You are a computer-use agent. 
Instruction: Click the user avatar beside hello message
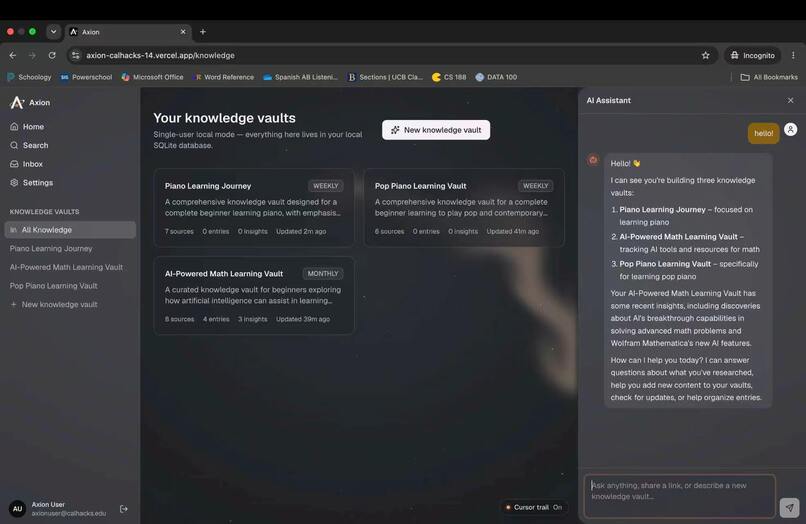click(x=791, y=130)
